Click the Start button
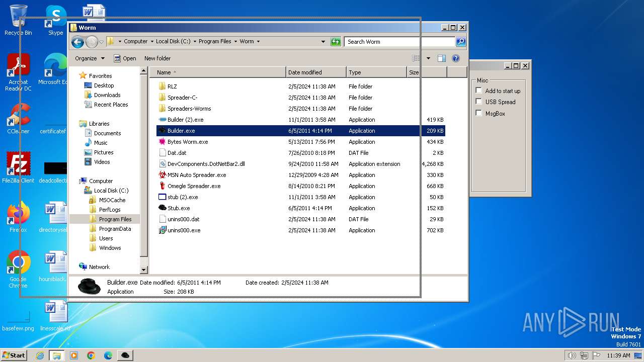644x362 pixels. coord(14,355)
